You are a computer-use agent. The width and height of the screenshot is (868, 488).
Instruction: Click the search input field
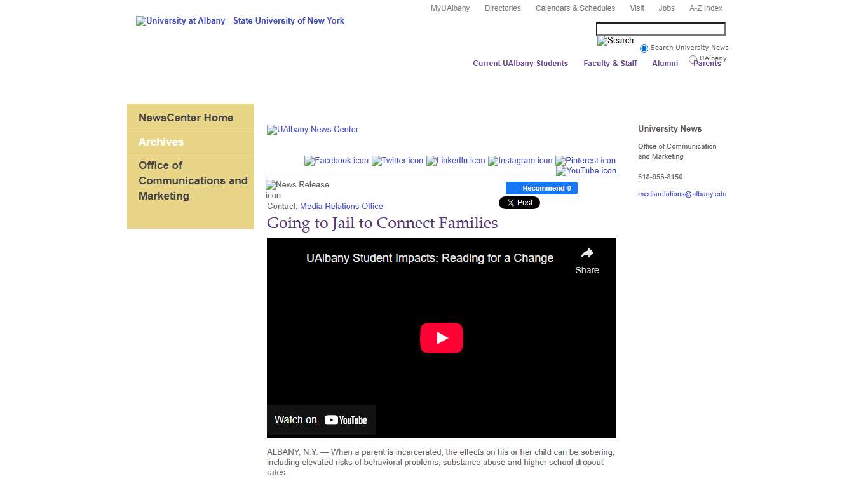click(660, 29)
